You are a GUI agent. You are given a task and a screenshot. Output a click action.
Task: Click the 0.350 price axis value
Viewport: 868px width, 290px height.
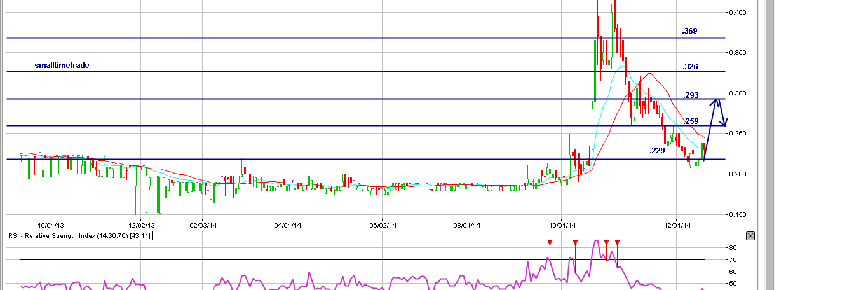[x=738, y=53]
